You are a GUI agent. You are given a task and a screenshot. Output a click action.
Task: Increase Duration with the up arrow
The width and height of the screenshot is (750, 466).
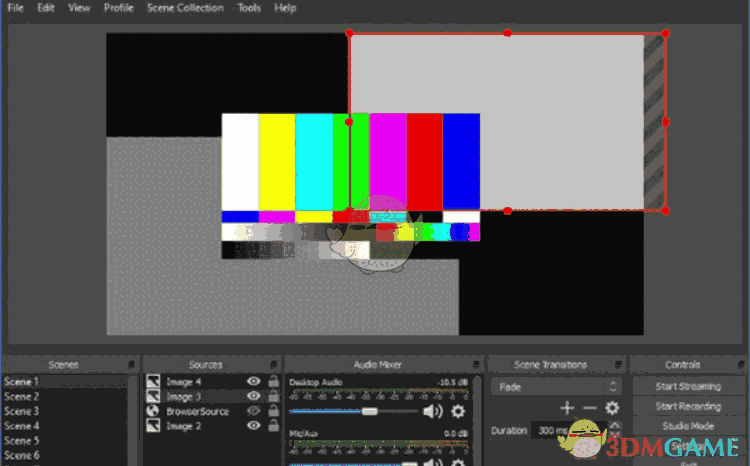coord(614,425)
